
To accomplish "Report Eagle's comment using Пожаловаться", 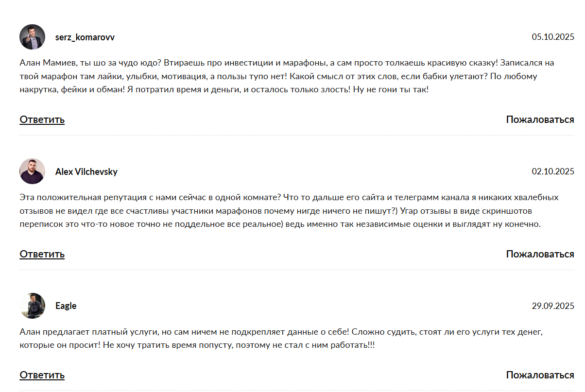I will [540, 375].
